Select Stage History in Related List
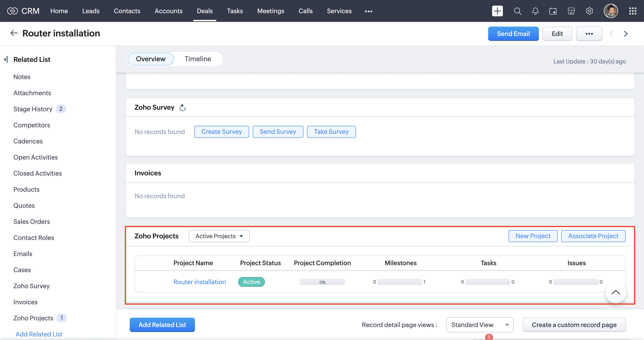Screen dimensions: 644x340 pos(33,109)
